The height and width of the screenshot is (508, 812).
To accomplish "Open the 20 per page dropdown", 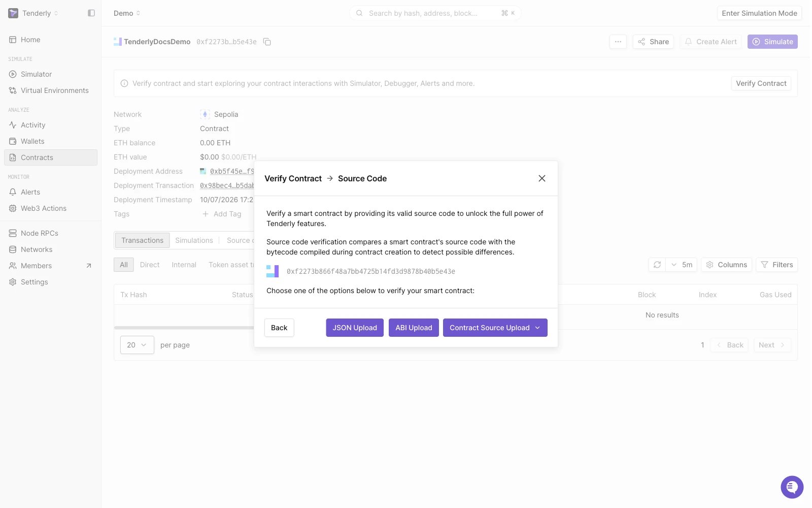I will [137, 345].
